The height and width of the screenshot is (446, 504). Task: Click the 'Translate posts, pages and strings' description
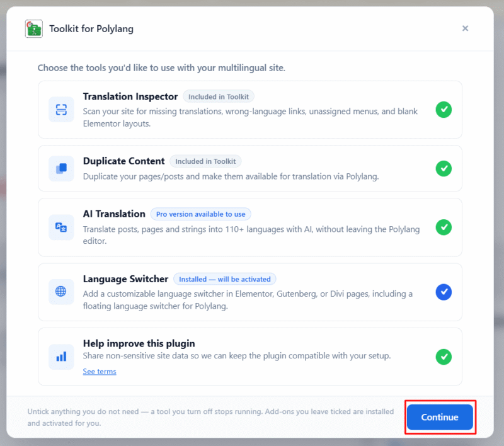pos(251,235)
